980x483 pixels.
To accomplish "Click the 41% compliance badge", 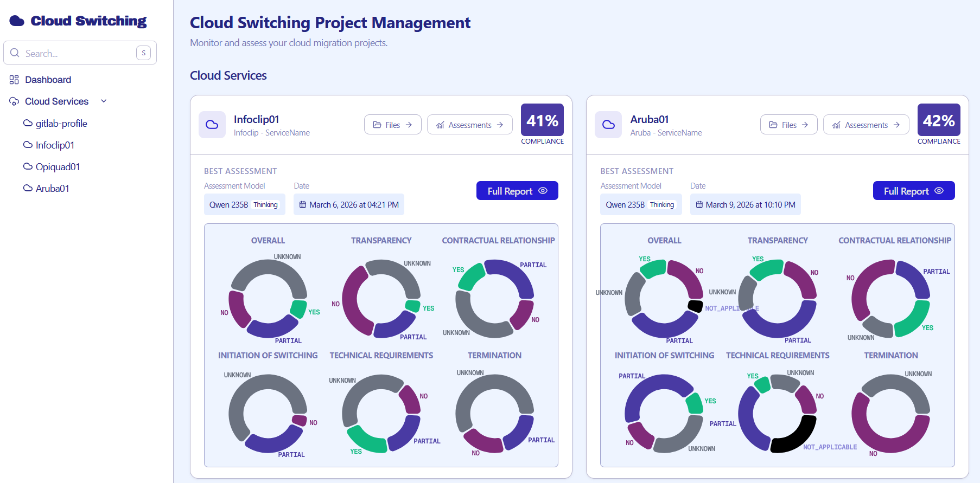I will [x=542, y=120].
